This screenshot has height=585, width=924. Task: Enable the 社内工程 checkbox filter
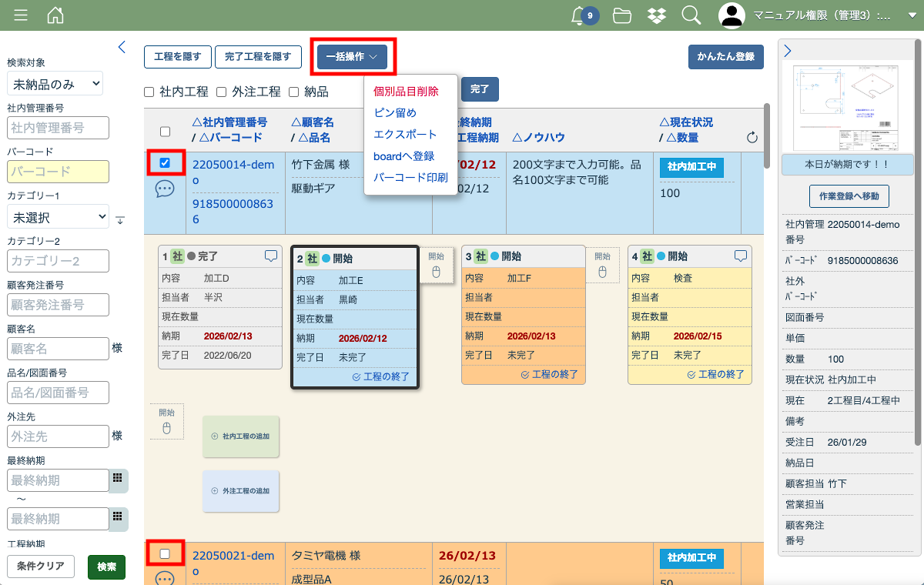click(149, 92)
